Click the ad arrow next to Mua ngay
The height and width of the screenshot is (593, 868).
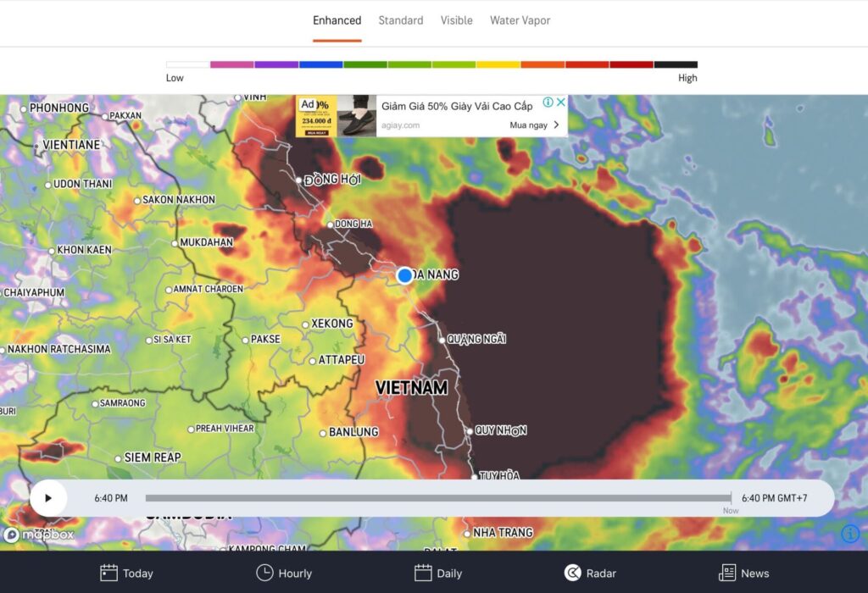[556, 125]
